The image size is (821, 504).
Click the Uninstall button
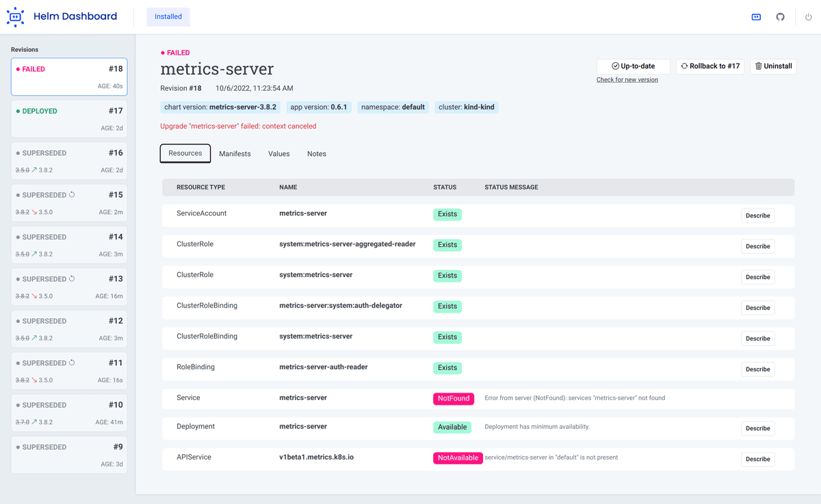pos(774,66)
